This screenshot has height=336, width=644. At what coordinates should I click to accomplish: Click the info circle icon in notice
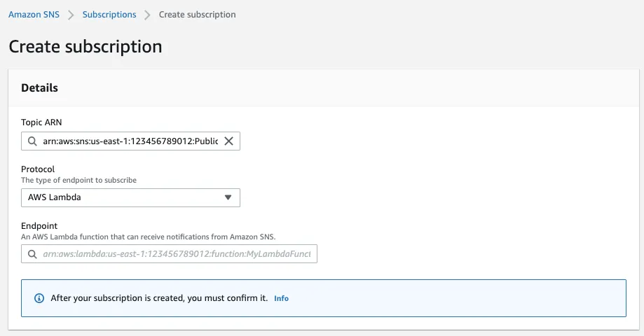(x=39, y=298)
